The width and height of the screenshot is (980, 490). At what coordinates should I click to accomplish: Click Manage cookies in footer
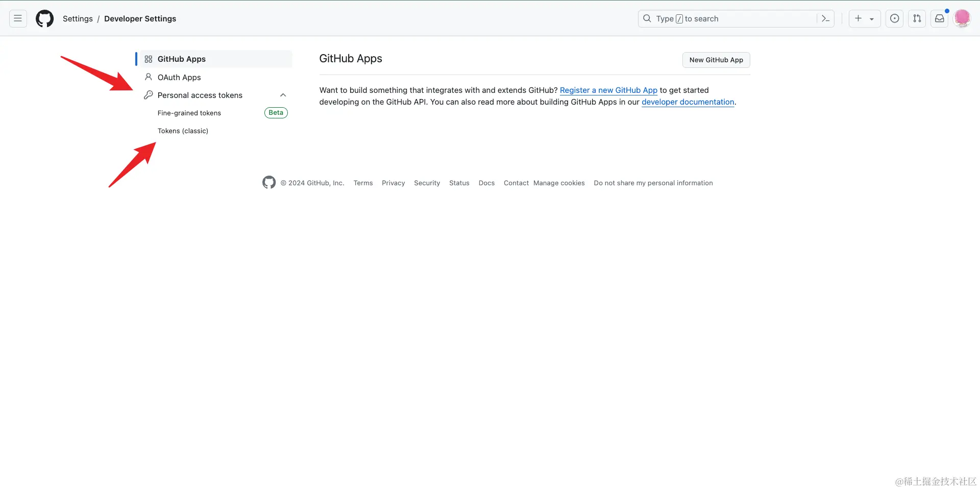pyautogui.click(x=559, y=183)
